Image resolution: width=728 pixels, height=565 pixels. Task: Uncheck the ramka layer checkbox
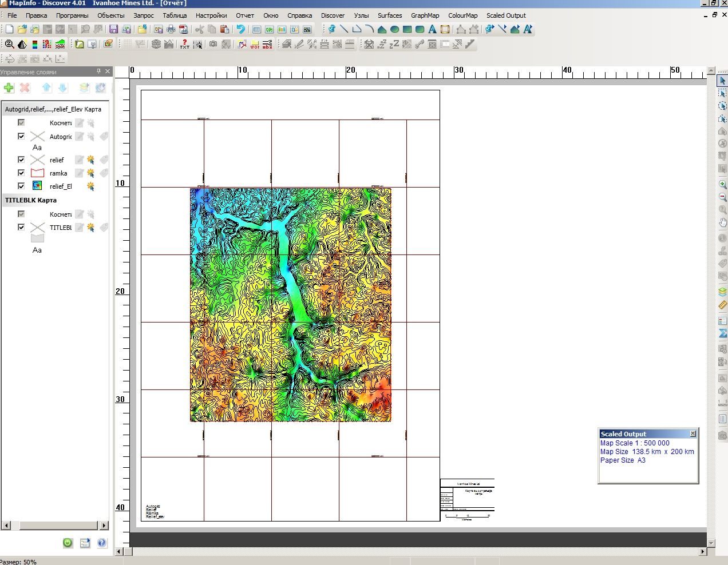coord(21,173)
